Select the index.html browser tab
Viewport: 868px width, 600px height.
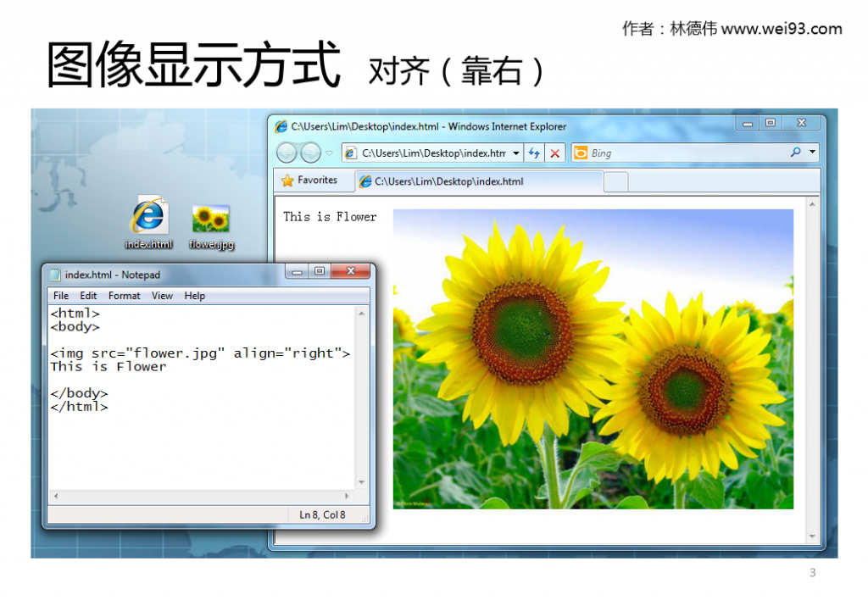479,181
